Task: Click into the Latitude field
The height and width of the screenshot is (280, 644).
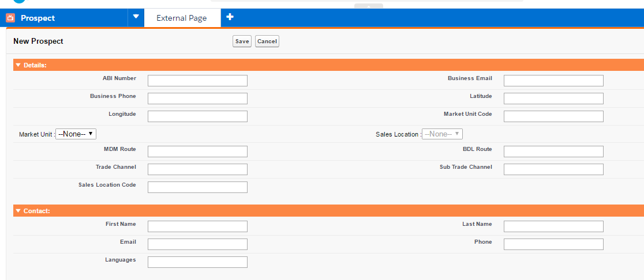Action: (x=553, y=99)
